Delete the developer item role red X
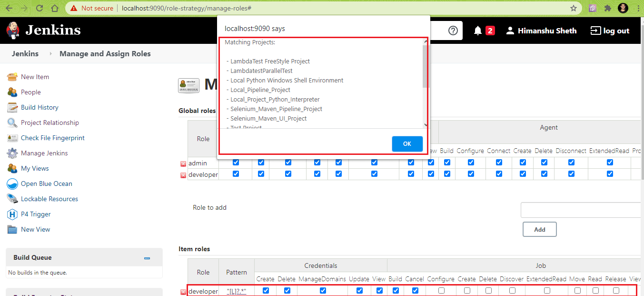Screen dimensions: 644x296 coord(183,292)
